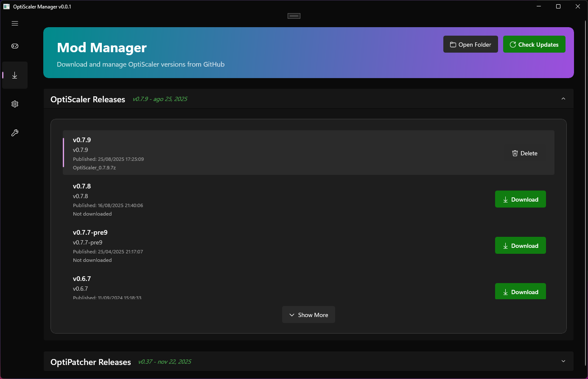The width and height of the screenshot is (588, 379).
Task: Click the OptiScaler_0.7.9.7z file name
Action: coord(94,168)
